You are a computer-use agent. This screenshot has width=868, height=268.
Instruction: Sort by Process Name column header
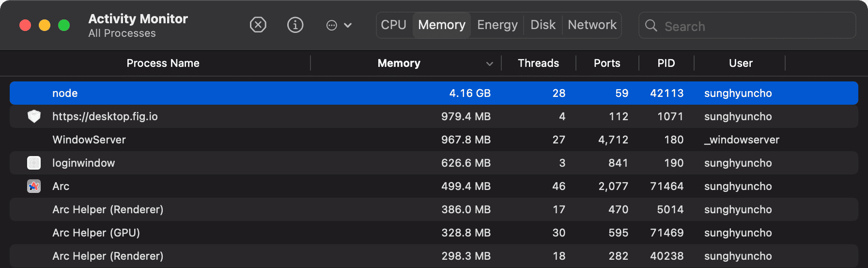(163, 63)
